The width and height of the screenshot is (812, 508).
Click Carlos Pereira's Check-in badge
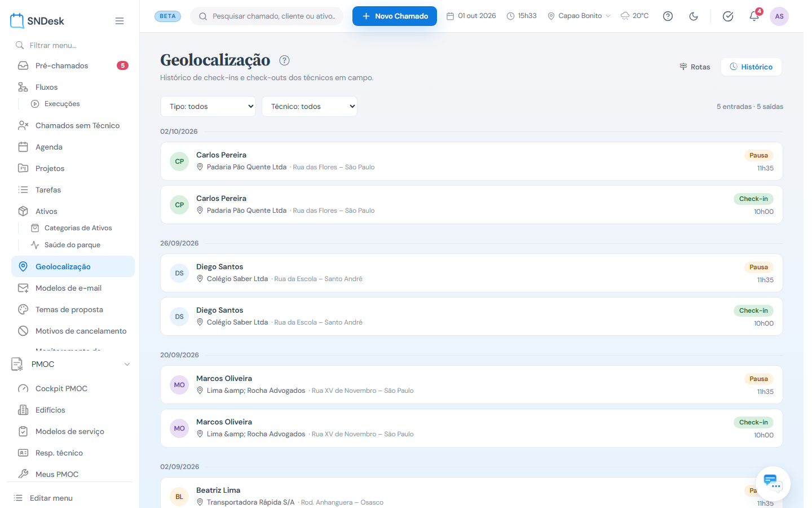pyautogui.click(x=753, y=199)
